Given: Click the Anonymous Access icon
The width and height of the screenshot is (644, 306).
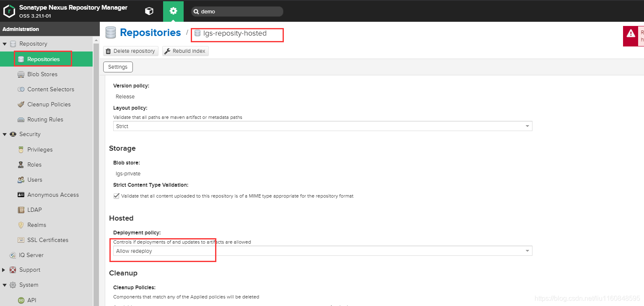Looking at the screenshot, I should click(x=21, y=195).
